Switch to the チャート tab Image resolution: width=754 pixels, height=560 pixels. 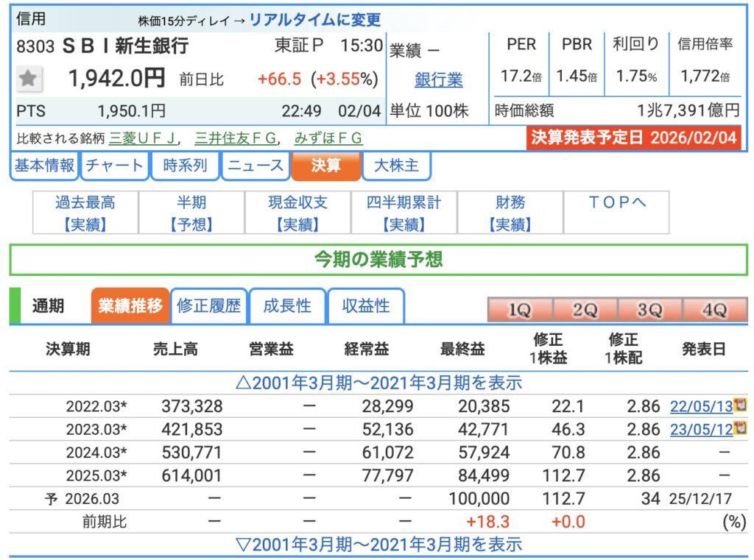(114, 166)
